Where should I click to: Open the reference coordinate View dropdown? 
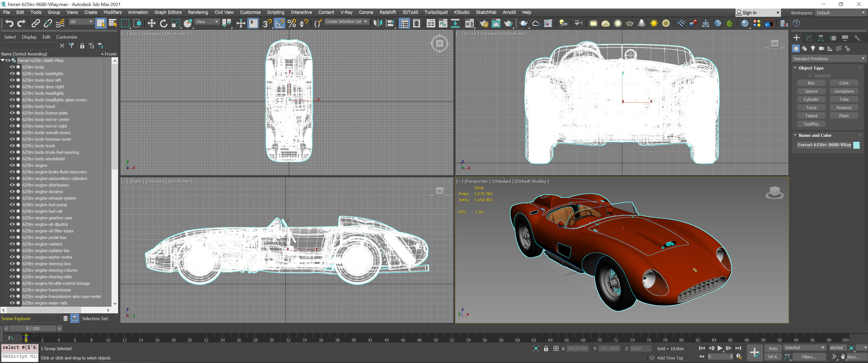click(x=207, y=22)
